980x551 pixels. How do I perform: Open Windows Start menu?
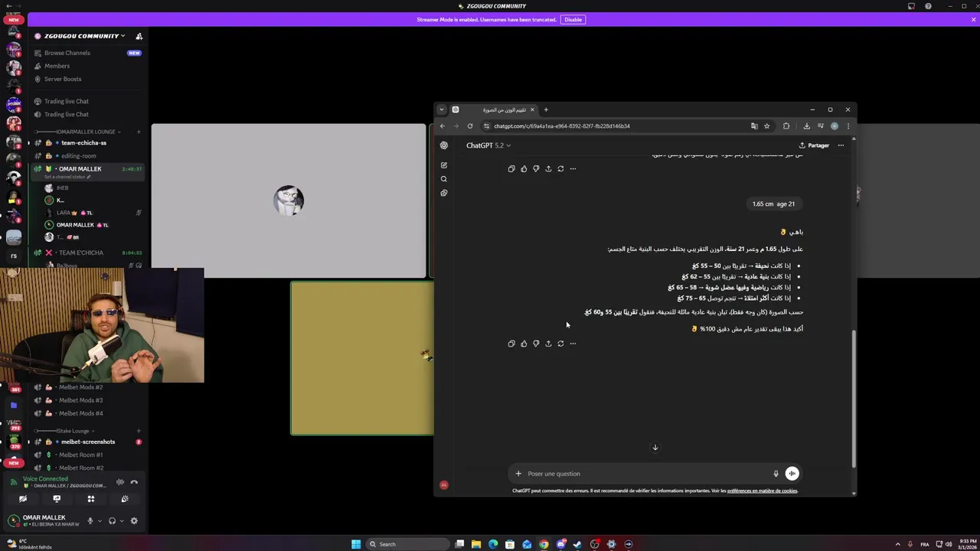[356, 544]
